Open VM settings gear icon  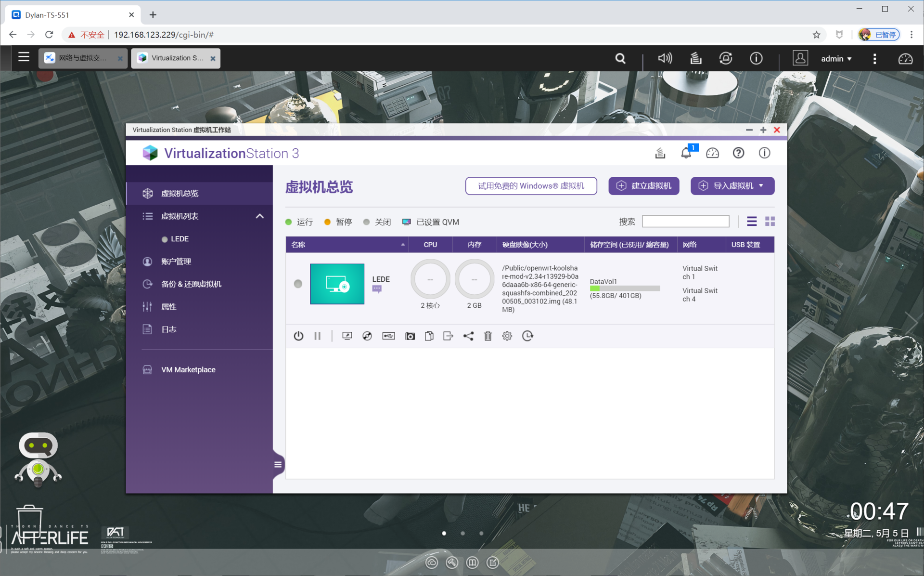click(507, 336)
